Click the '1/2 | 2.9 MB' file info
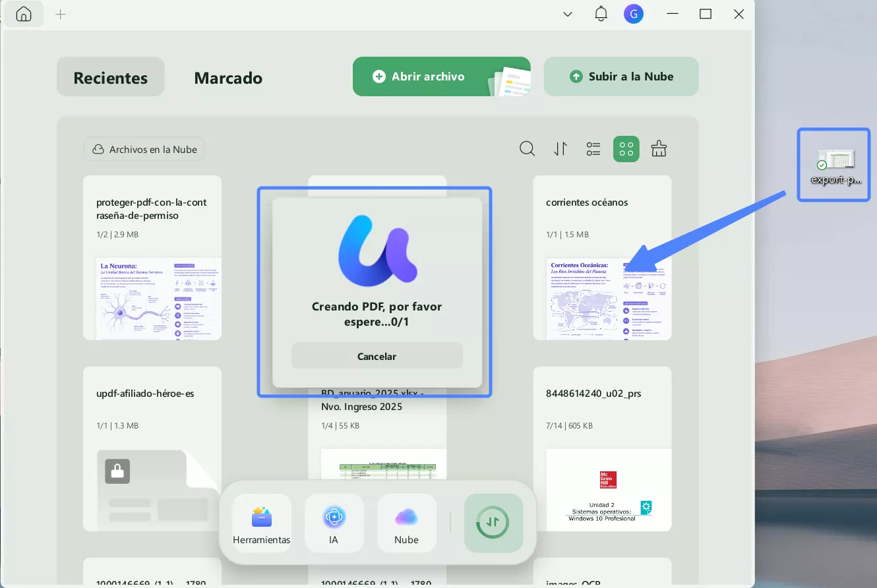This screenshot has width=877, height=588. 117,235
